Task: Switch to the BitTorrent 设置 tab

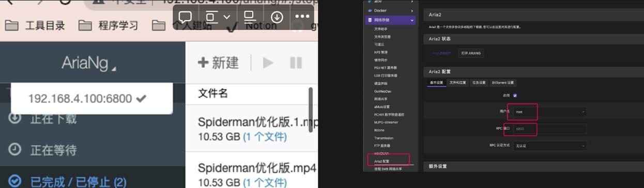Action: 503,83
